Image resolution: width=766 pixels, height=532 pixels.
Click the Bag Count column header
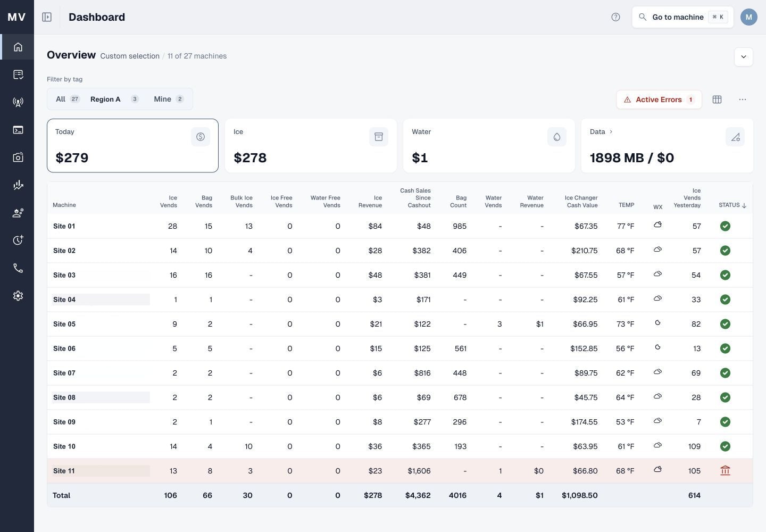(458, 201)
